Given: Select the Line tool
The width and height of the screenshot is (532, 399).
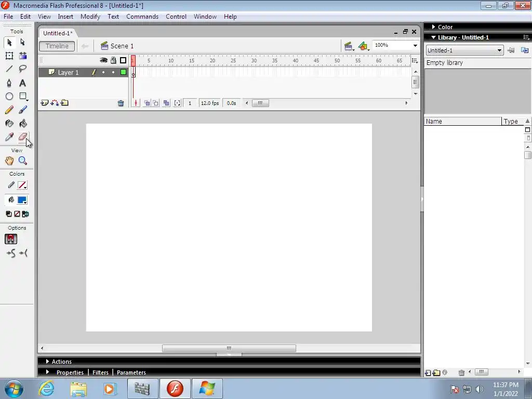Looking at the screenshot, I should coord(9,69).
